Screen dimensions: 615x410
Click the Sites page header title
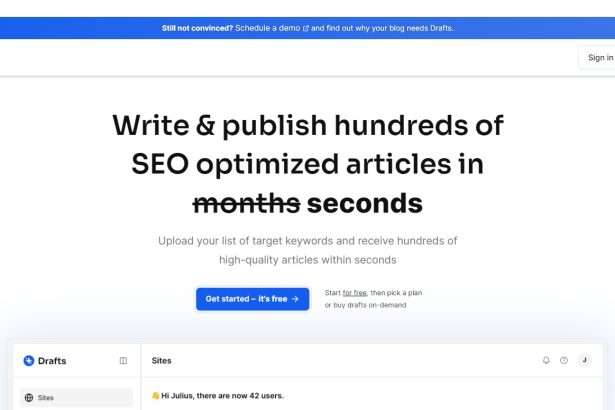pyautogui.click(x=162, y=360)
